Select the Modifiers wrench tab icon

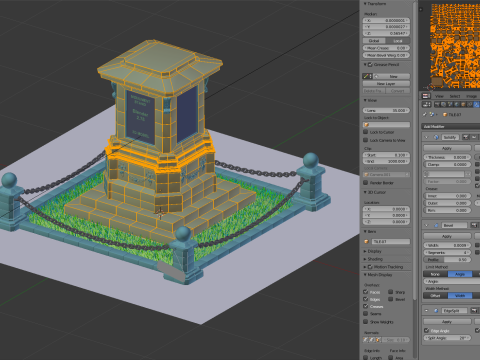476,104
